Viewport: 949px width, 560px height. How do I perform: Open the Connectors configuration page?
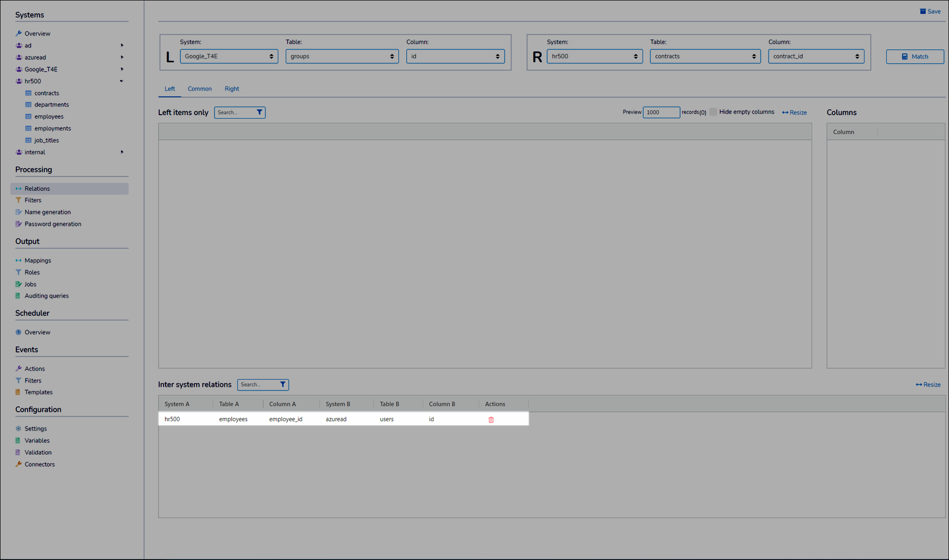[40, 464]
